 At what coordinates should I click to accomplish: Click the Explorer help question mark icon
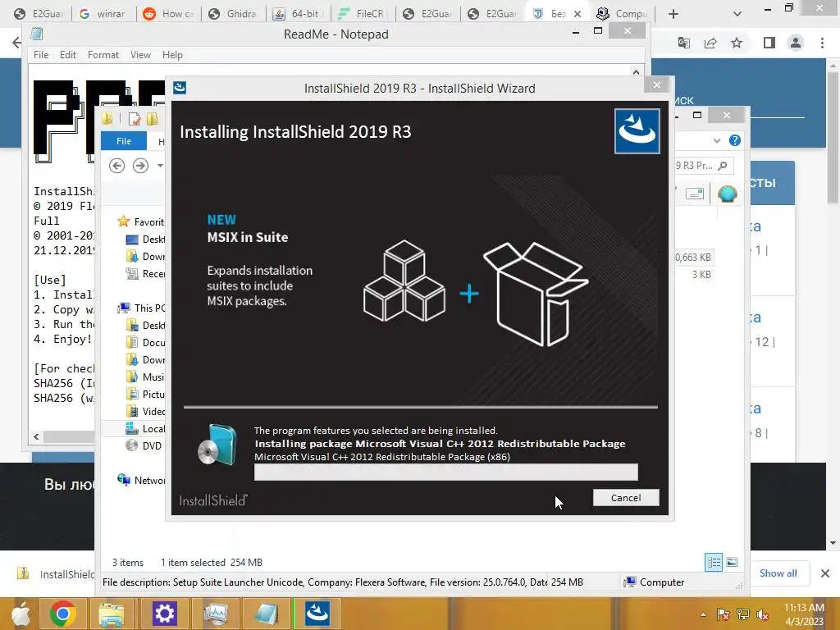pos(734,140)
